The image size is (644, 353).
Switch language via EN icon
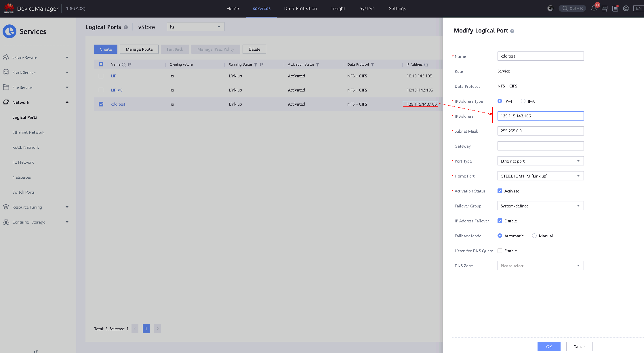point(639,8)
